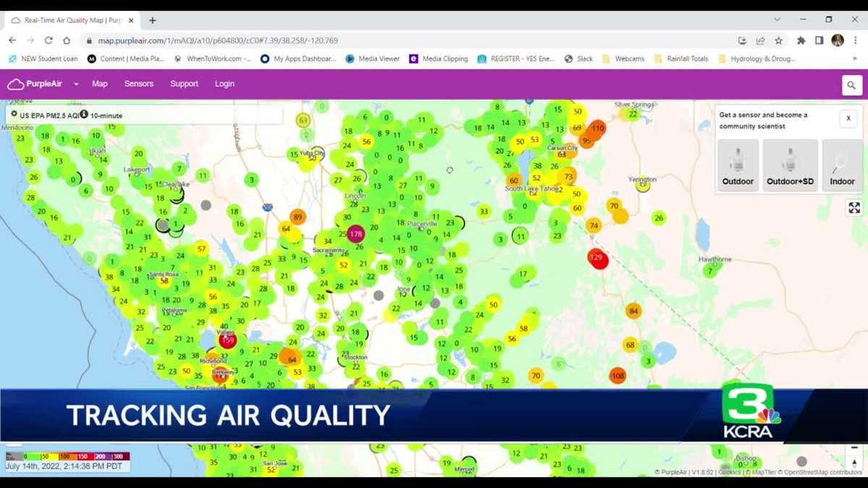
Task: Open the AQI settings gear icon
Action: coord(14,114)
